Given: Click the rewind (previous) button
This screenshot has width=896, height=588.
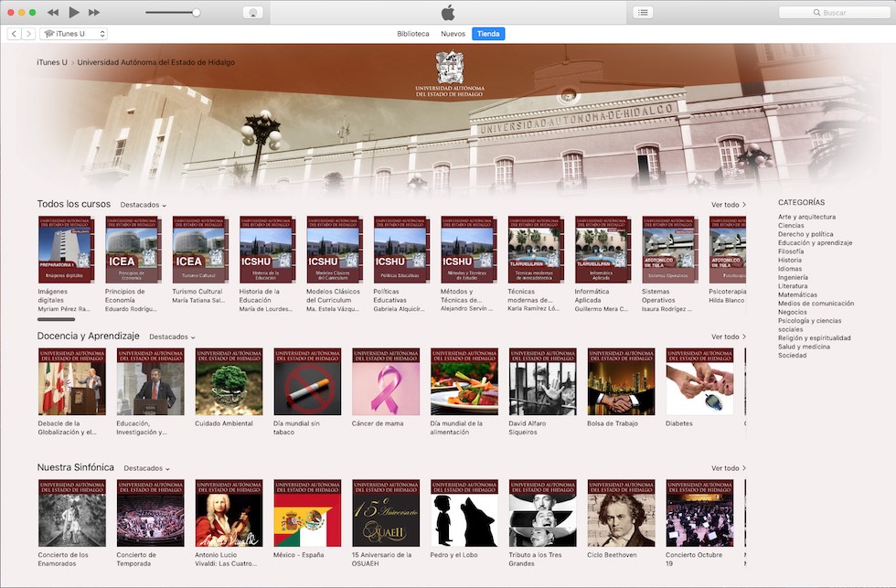Looking at the screenshot, I should [x=53, y=12].
